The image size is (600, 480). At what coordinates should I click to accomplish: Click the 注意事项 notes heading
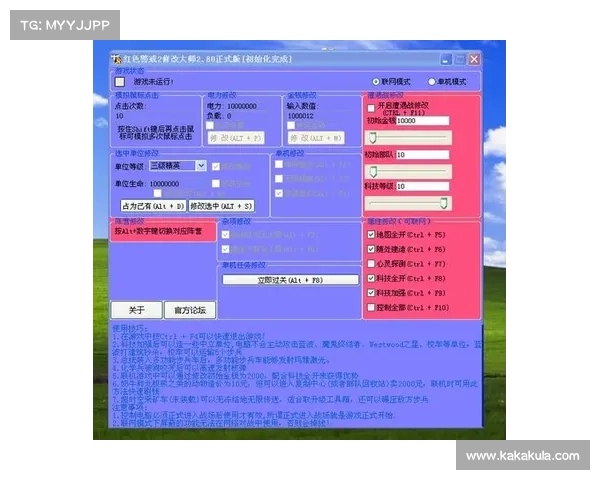130,408
